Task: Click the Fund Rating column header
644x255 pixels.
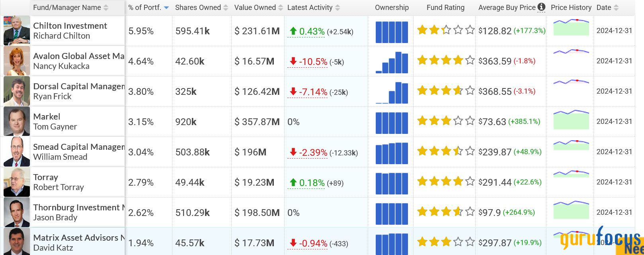Action: point(445,8)
